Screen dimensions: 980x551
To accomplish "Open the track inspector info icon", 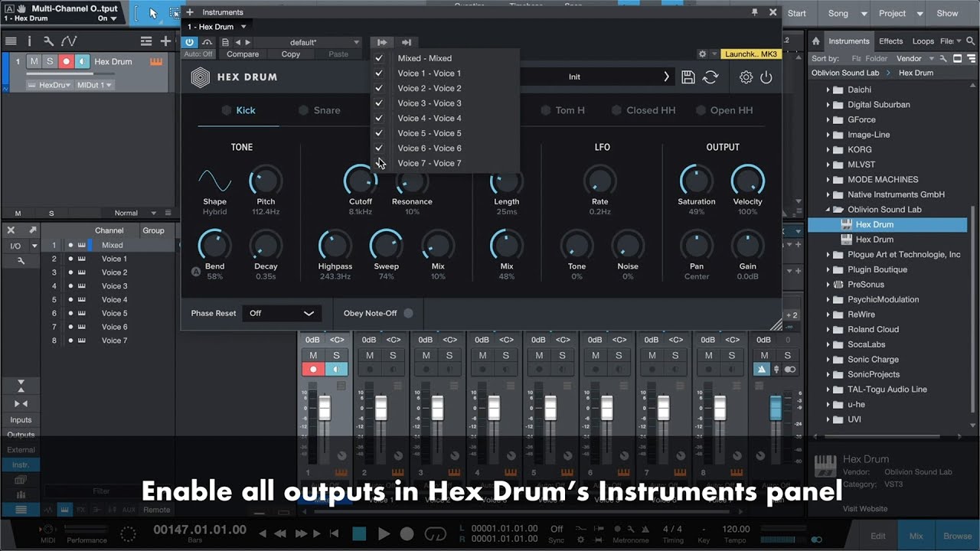I will point(29,41).
